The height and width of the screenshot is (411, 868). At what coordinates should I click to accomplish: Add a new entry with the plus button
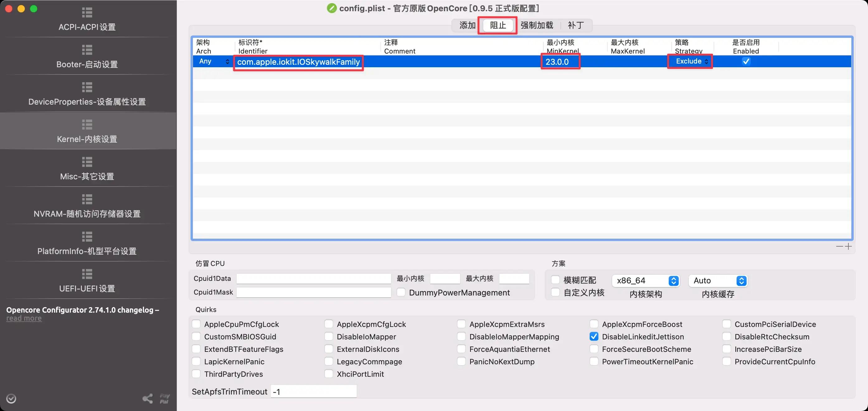click(848, 246)
